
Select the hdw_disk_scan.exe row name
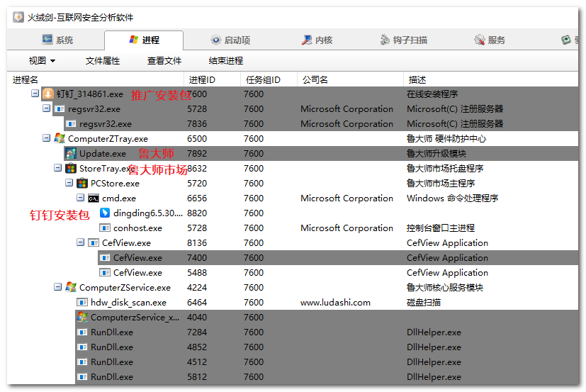[128, 303]
